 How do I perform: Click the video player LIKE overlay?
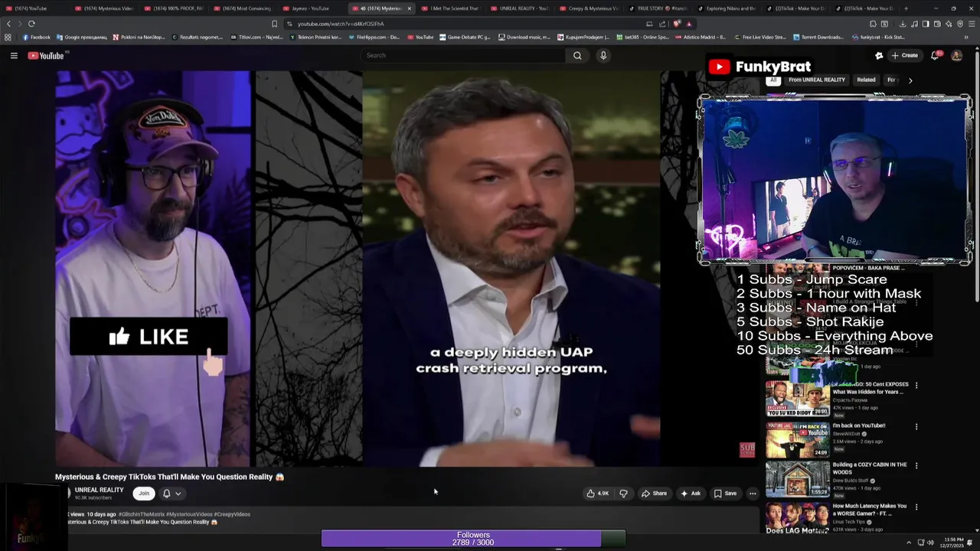[x=149, y=337]
